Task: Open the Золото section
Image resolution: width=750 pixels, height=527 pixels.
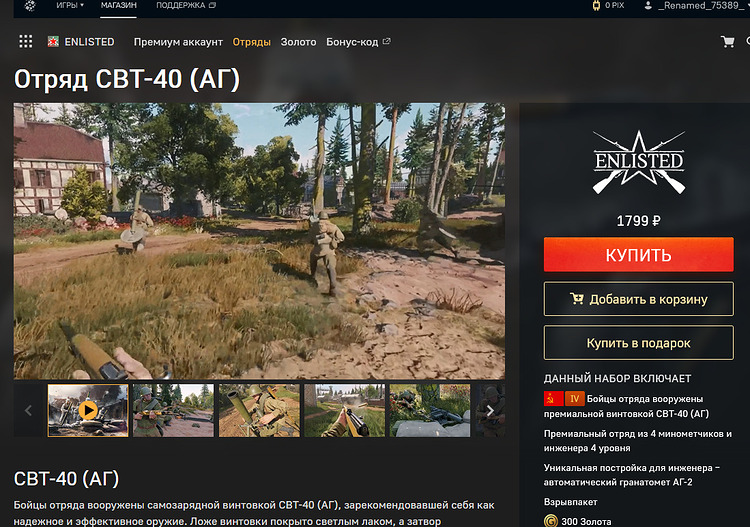Action: [298, 42]
